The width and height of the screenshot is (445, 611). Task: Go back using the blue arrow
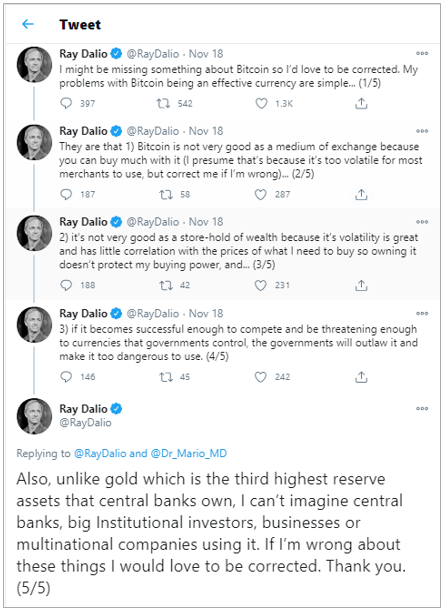click(x=28, y=24)
